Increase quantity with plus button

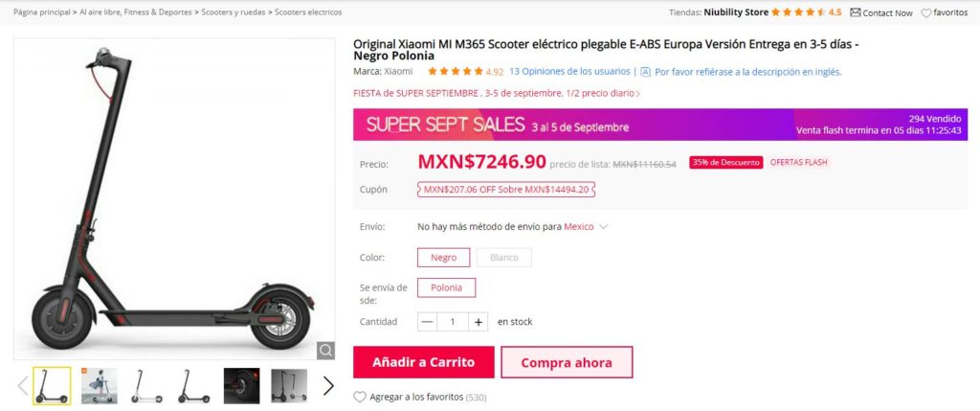click(479, 322)
